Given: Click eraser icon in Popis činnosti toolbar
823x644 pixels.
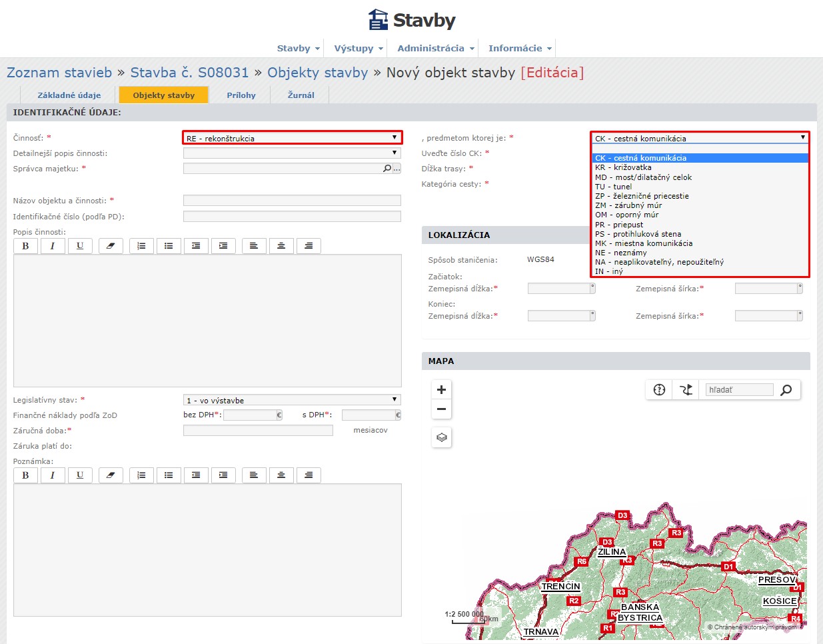Looking at the screenshot, I should point(111,246).
